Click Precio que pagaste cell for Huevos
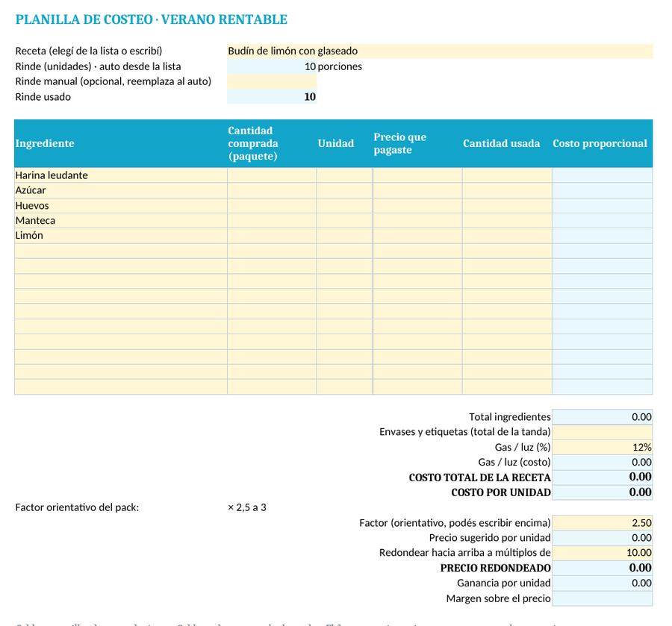Viewport: 672px width, 626px height. (x=417, y=205)
